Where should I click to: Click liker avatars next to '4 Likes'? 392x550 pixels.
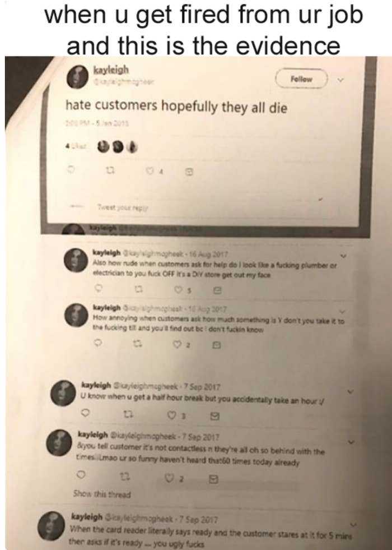click(x=118, y=147)
